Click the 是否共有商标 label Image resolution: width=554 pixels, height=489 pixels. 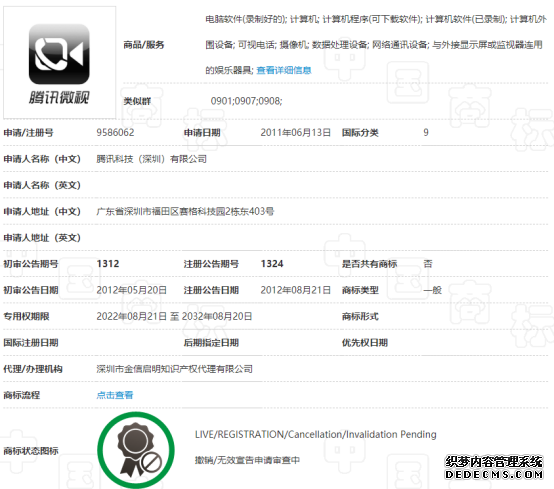[369, 264]
